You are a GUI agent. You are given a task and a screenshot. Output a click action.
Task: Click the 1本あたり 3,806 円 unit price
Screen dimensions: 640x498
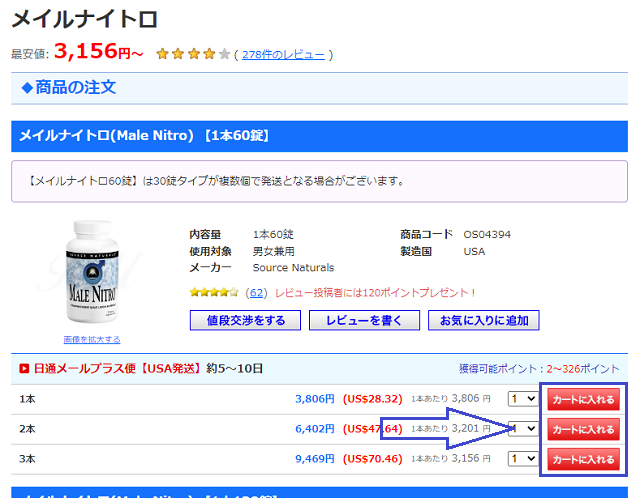(451, 398)
